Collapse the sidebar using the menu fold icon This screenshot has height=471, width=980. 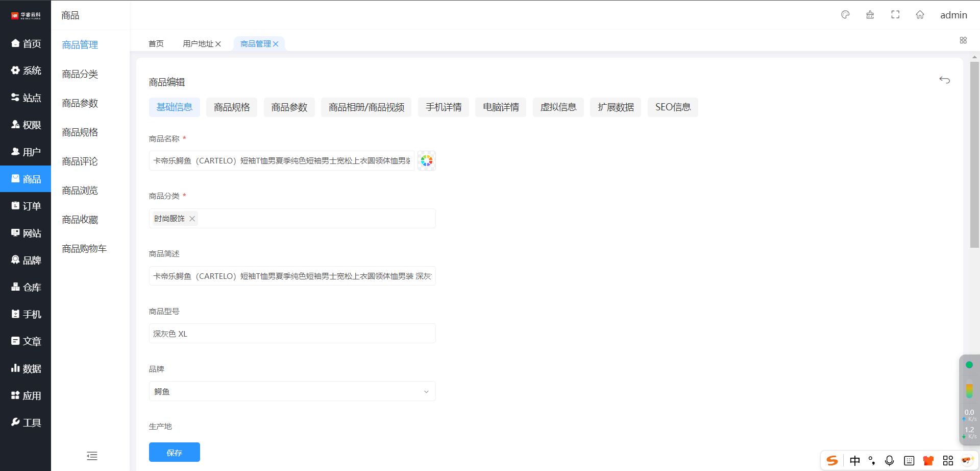(x=92, y=456)
